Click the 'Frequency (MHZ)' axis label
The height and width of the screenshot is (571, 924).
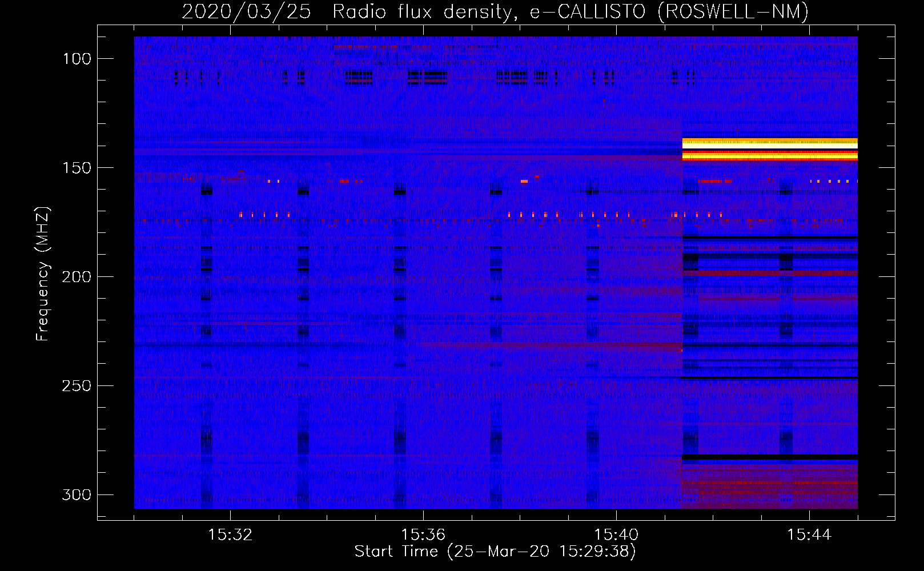pos(43,274)
